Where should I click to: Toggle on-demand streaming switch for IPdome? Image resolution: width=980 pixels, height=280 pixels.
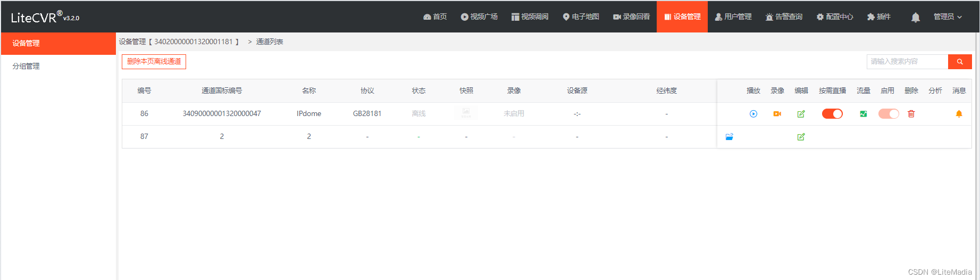[832, 114]
